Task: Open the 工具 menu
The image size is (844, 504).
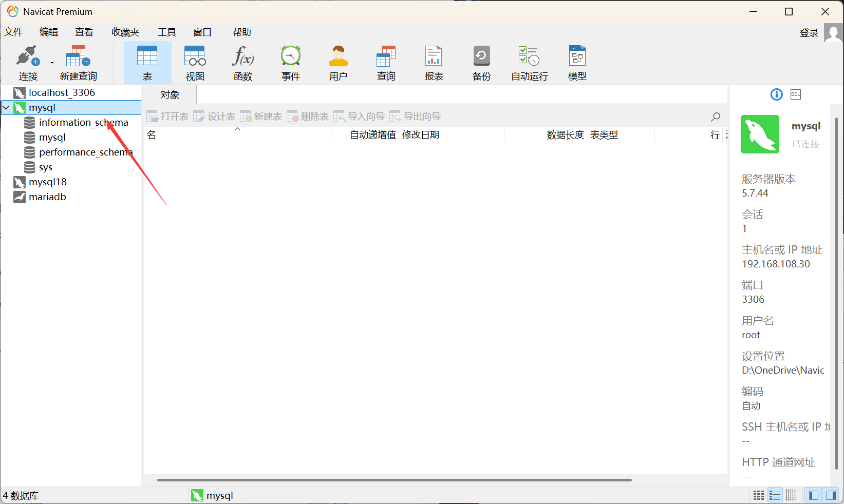Action: 167,32
